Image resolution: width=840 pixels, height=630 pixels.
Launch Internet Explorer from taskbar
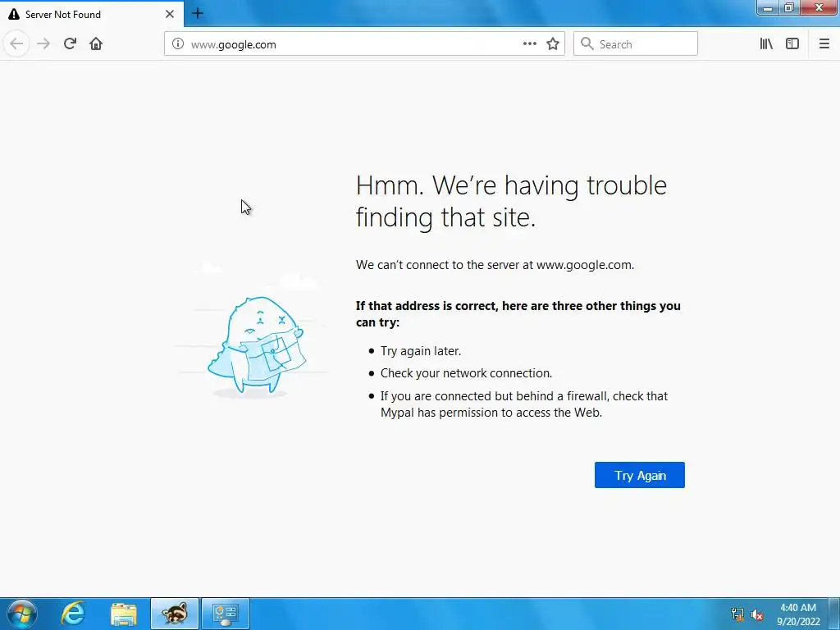coord(73,614)
